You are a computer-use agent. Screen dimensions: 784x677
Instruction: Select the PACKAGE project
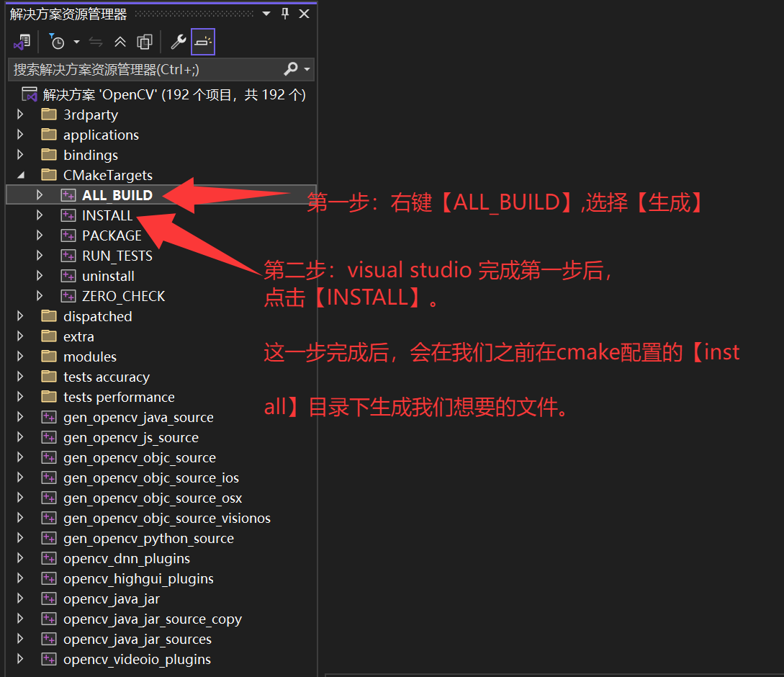(x=112, y=236)
